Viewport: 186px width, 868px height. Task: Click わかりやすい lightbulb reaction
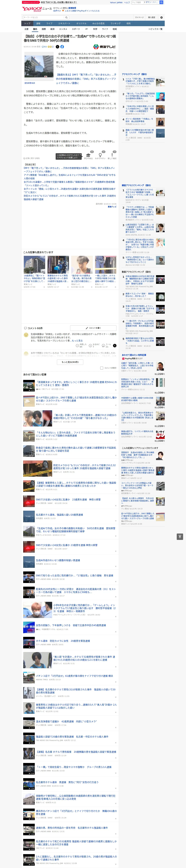[100, 156]
